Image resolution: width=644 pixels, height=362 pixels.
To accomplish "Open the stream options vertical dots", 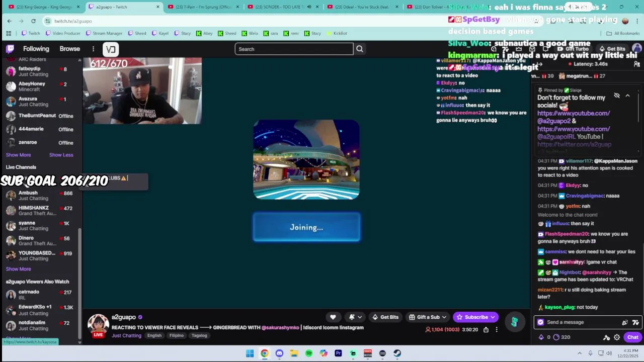I will click(x=497, y=330).
